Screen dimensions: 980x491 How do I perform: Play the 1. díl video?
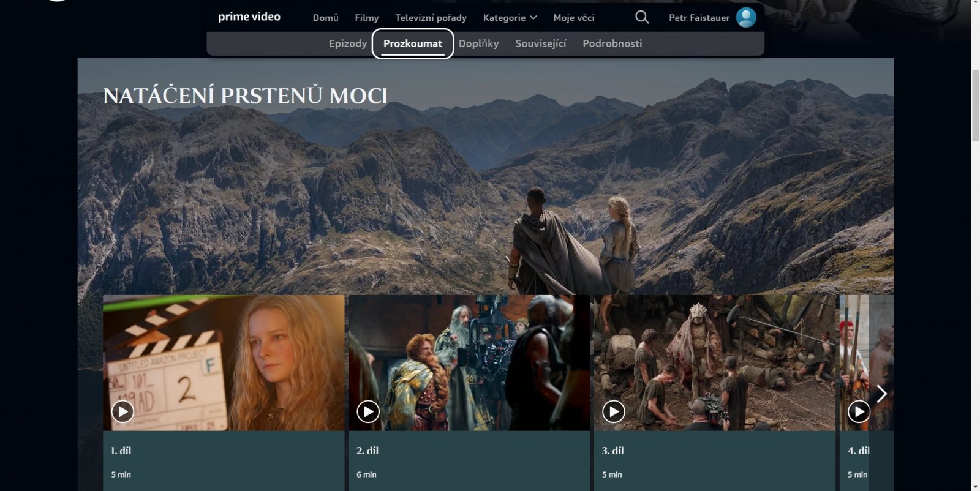(x=123, y=411)
